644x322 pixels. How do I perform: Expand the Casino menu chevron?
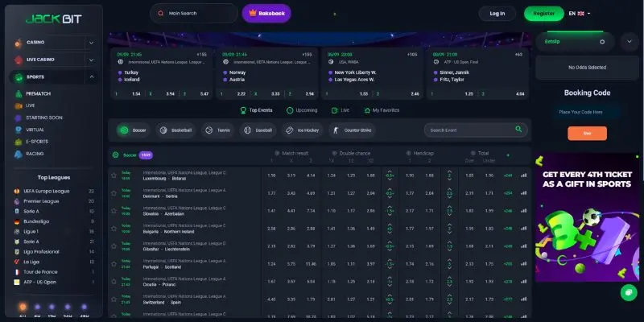pyautogui.click(x=93, y=41)
